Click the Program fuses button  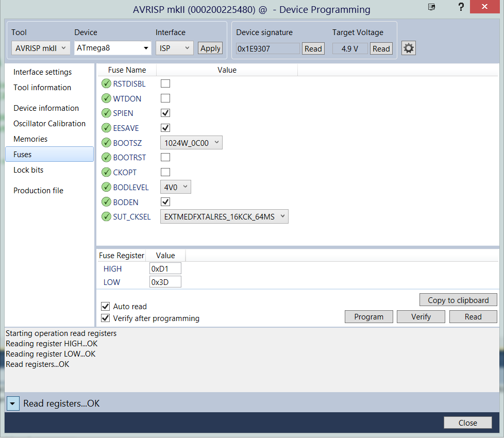(x=368, y=316)
